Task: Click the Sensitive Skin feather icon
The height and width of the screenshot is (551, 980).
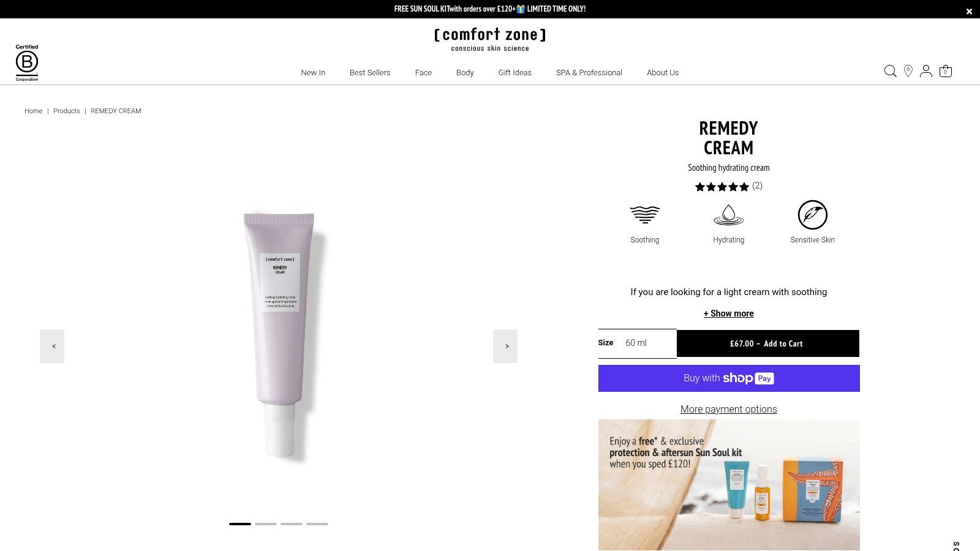Action: pos(812,215)
